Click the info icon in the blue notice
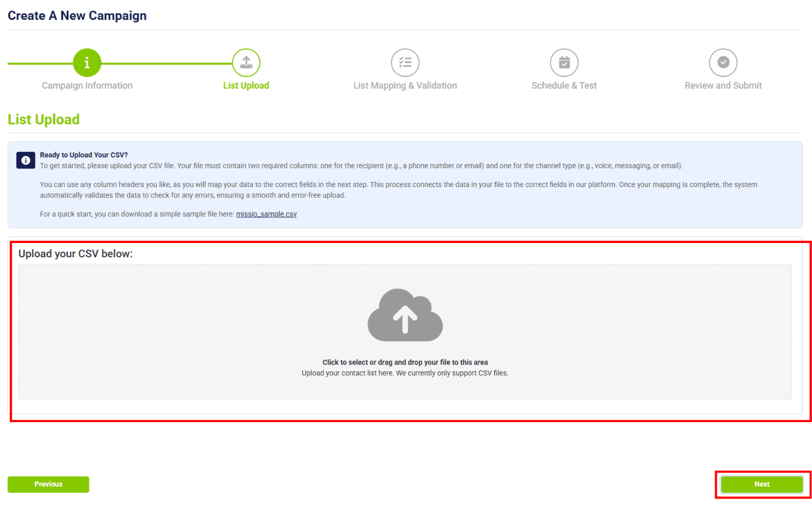 coord(26,160)
